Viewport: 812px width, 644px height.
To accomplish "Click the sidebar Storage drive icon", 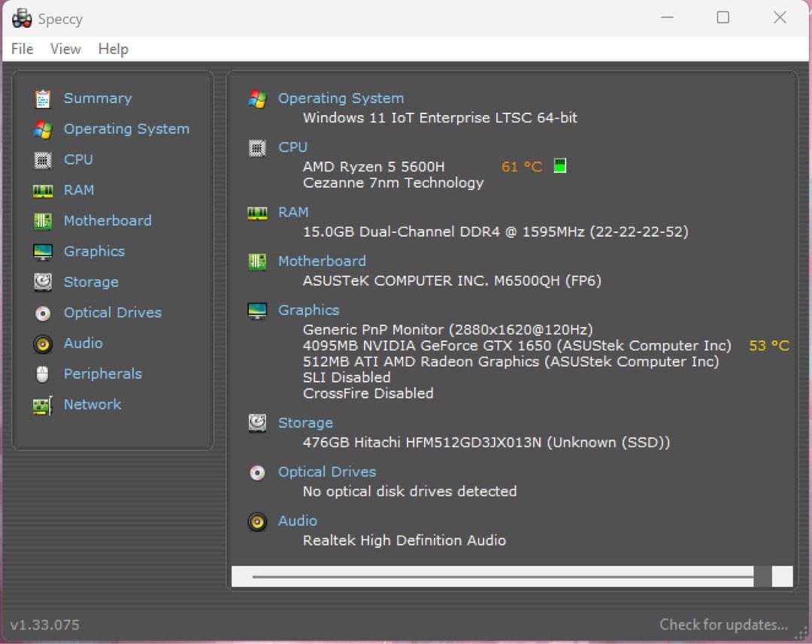I will click(42, 282).
